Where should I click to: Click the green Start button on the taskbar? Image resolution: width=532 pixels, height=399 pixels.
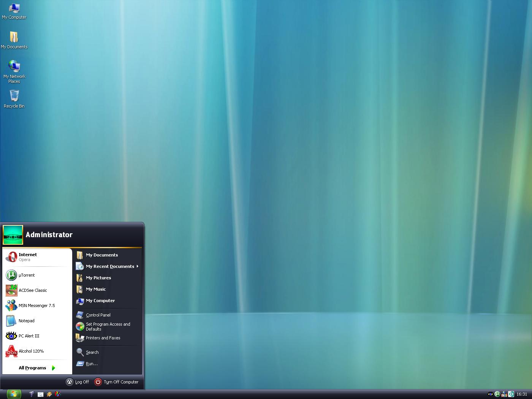[x=14, y=394]
